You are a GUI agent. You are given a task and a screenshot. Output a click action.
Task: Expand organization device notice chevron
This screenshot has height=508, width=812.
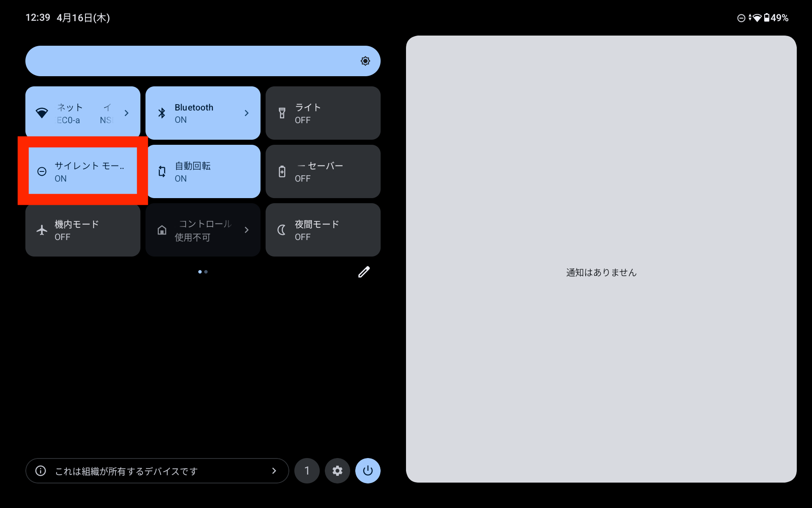click(x=274, y=471)
